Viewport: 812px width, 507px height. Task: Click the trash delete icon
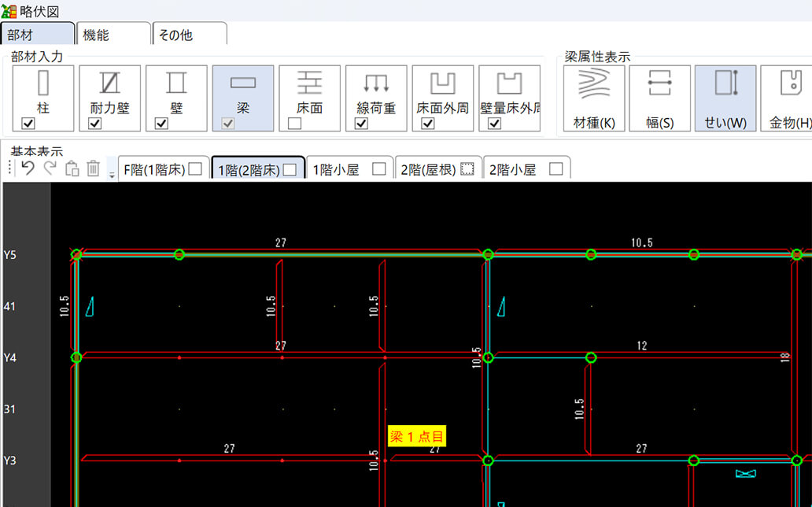(93, 168)
